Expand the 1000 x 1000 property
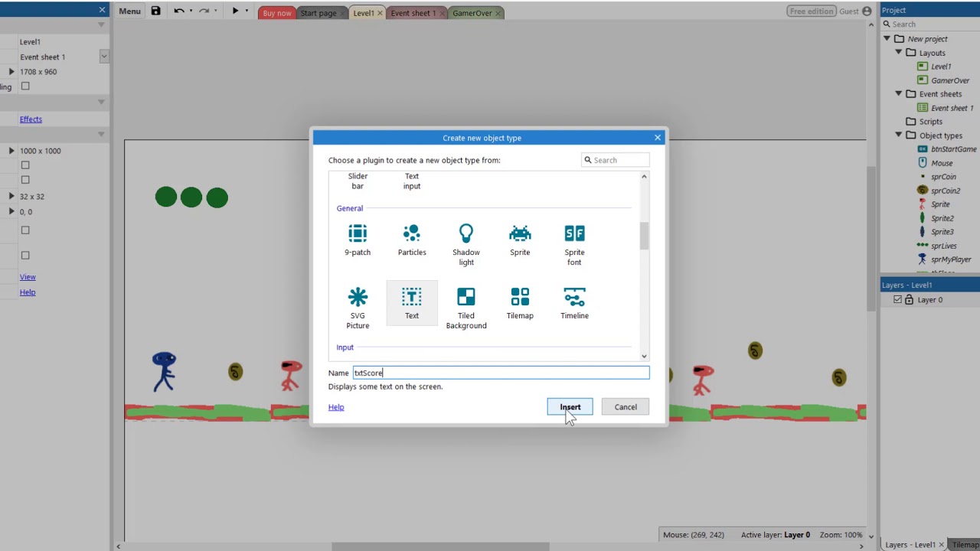 point(11,151)
